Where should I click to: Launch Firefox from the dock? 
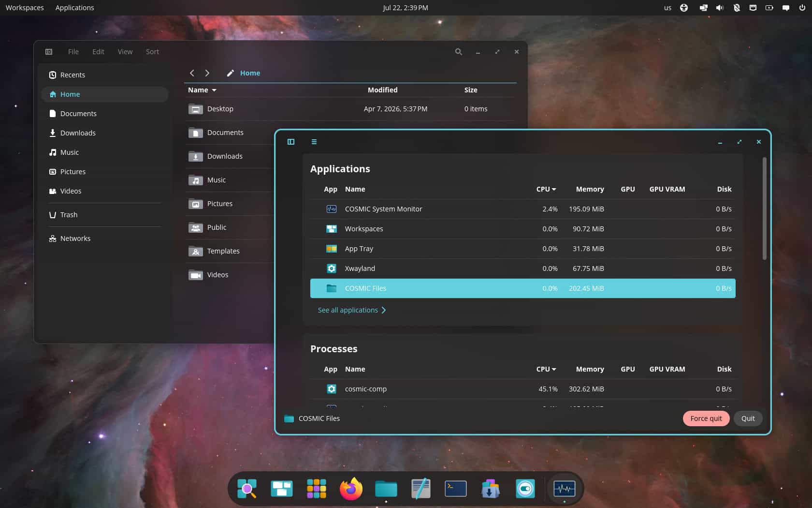351,489
